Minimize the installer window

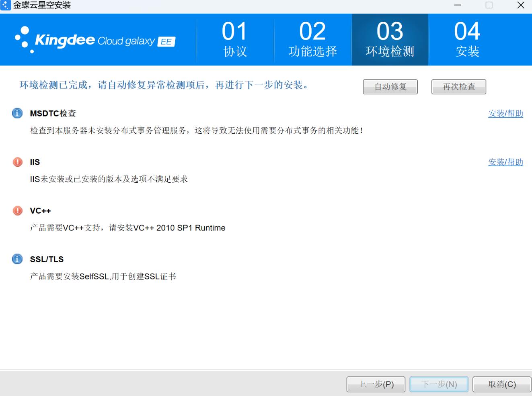pyautogui.click(x=458, y=5)
